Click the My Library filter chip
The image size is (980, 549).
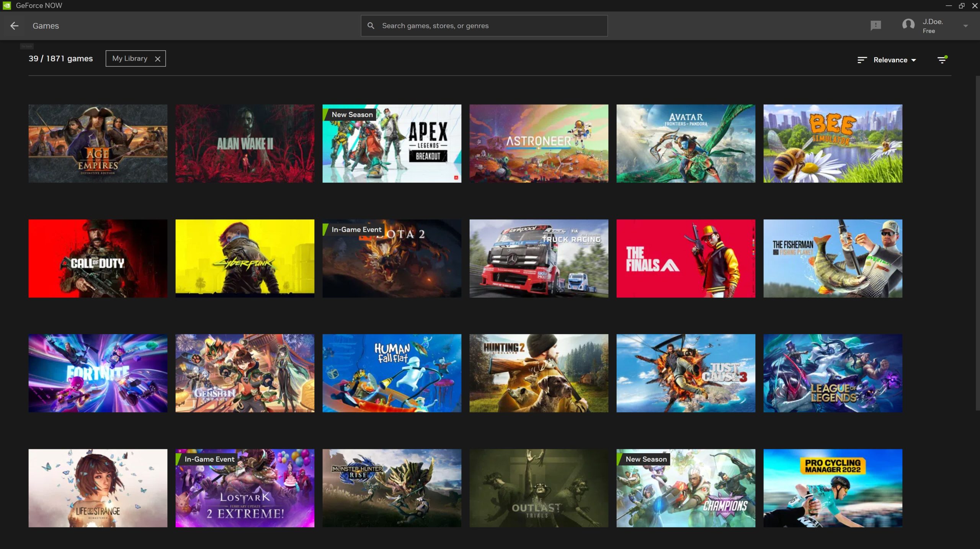point(130,59)
